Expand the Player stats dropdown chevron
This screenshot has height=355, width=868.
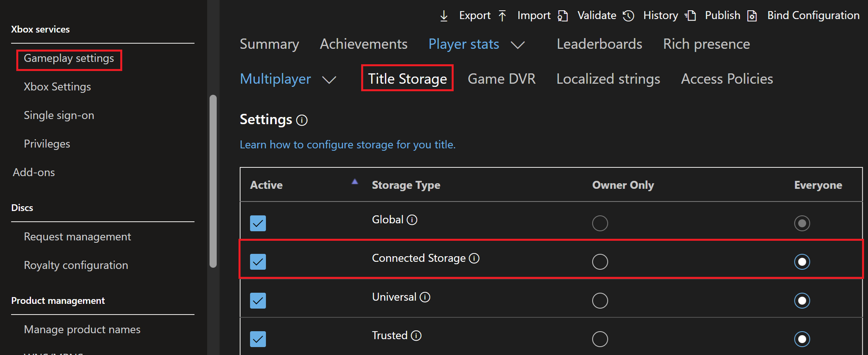(x=518, y=45)
